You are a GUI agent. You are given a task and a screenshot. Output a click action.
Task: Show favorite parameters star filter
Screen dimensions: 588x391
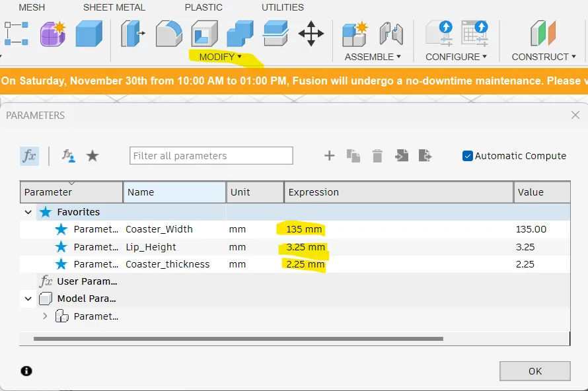click(92, 156)
